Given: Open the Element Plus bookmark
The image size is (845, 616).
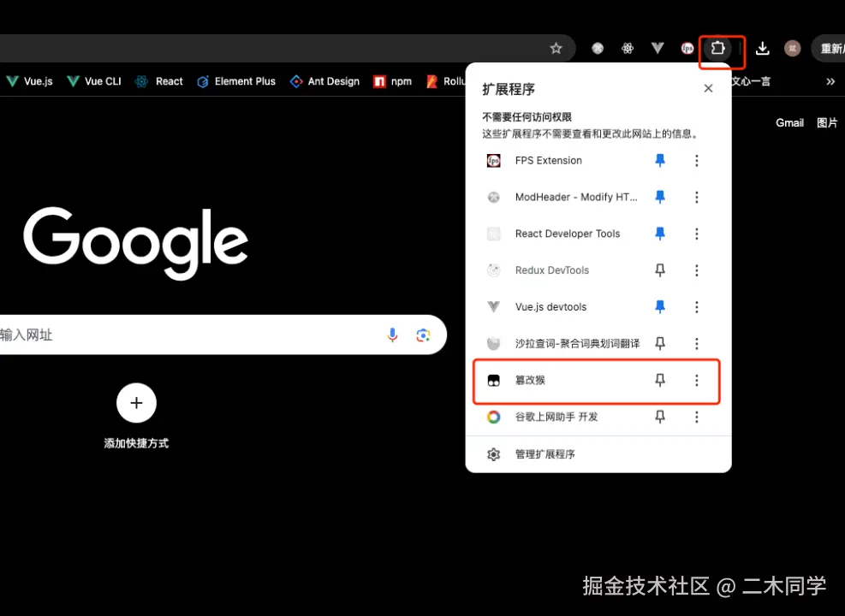Looking at the screenshot, I should pyautogui.click(x=236, y=81).
